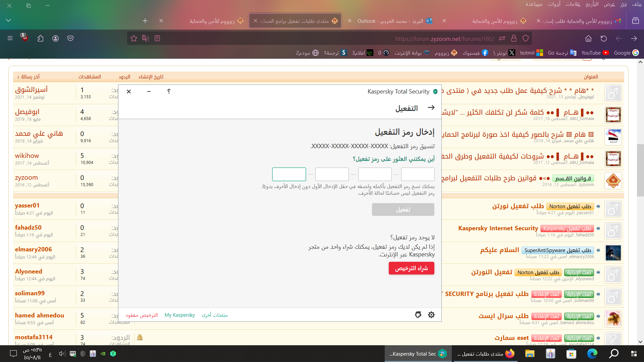The image size is (644, 362).
Task: Go to Firefox home page
Action: [588, 38]
